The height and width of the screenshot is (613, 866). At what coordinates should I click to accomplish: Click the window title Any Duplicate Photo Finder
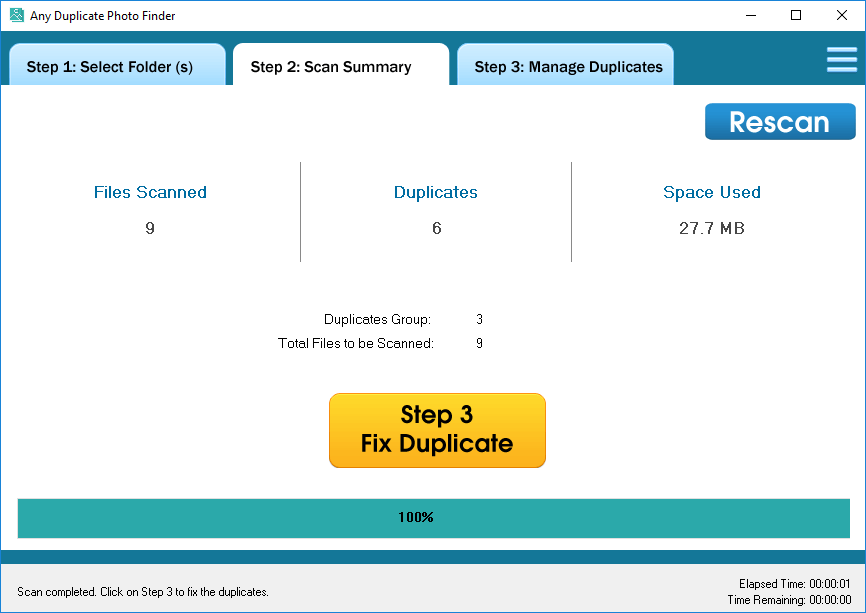coord(103,16)
